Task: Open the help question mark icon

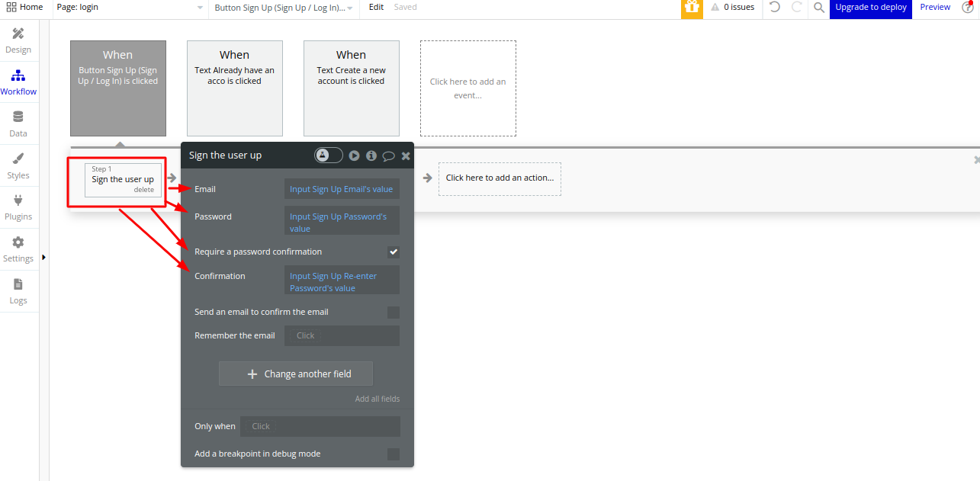Action: tap(968, 8)
